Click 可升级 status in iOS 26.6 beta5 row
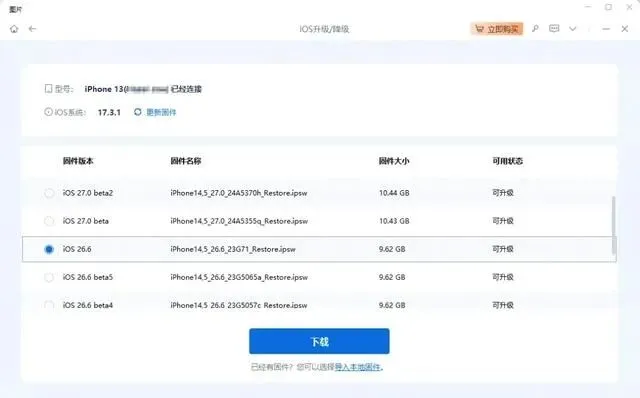The height and width of the screenshot is (398, 640). [503, 277]
